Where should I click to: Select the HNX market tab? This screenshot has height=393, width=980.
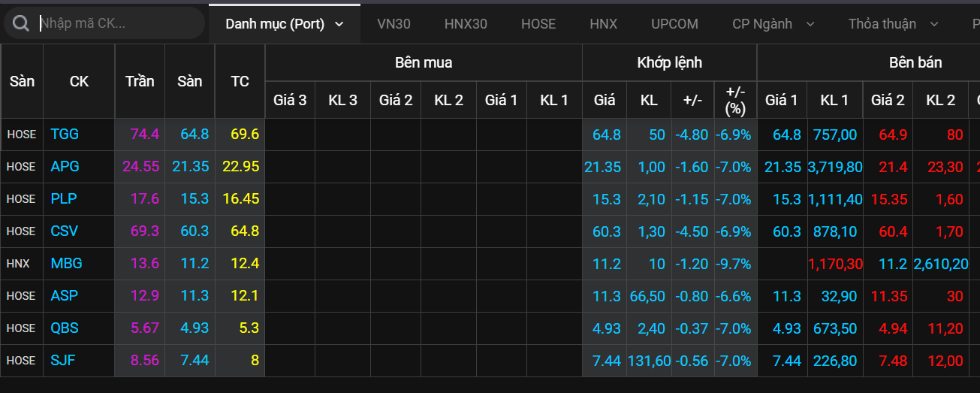coord(603,24)
